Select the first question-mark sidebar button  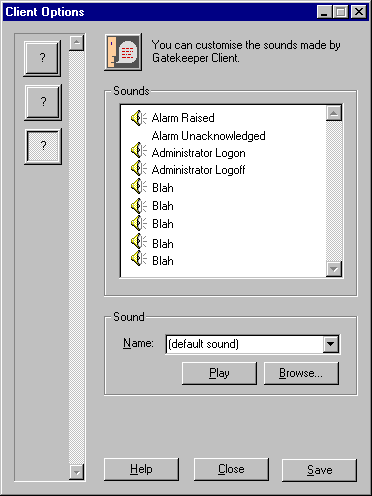(x=42, y=58)
